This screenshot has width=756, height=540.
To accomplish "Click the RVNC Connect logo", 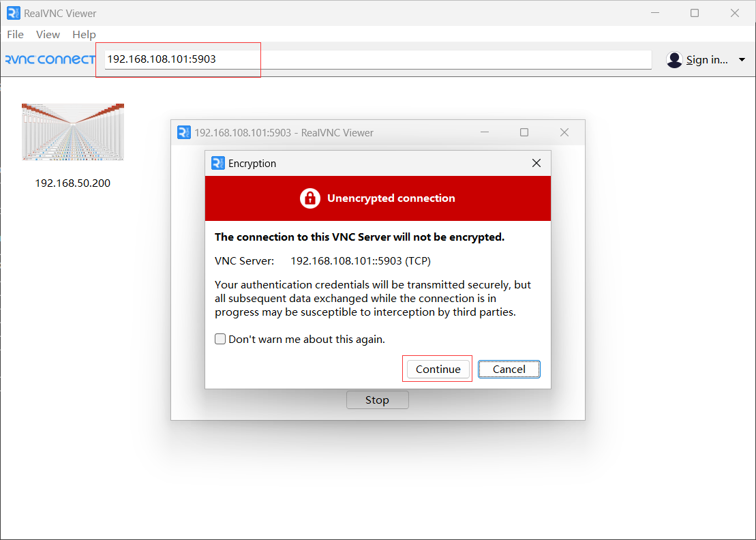I will (50, 59).
